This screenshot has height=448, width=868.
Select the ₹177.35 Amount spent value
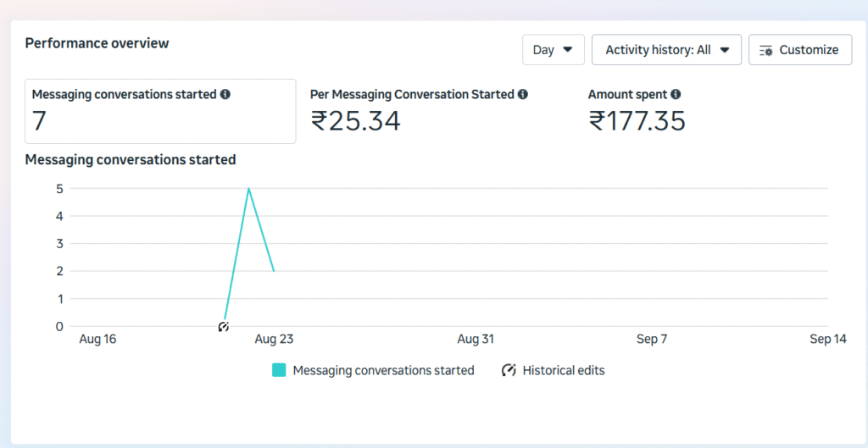637,122
